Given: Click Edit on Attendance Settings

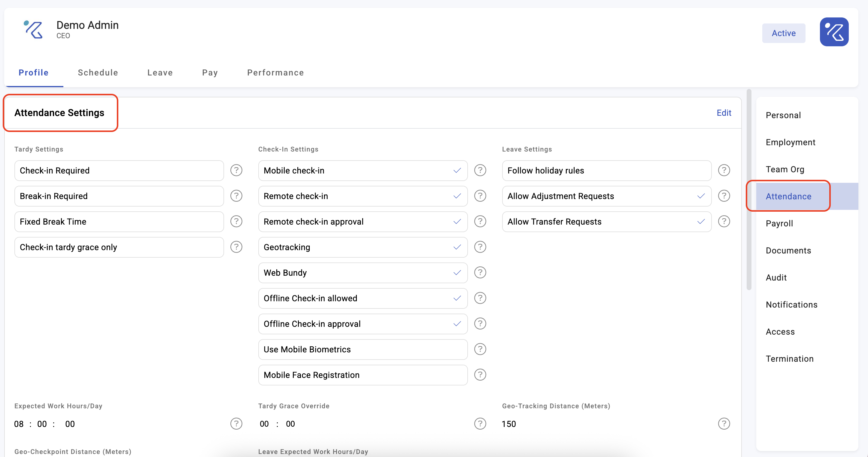Looking at the screenshot, I should pos(724,113).
